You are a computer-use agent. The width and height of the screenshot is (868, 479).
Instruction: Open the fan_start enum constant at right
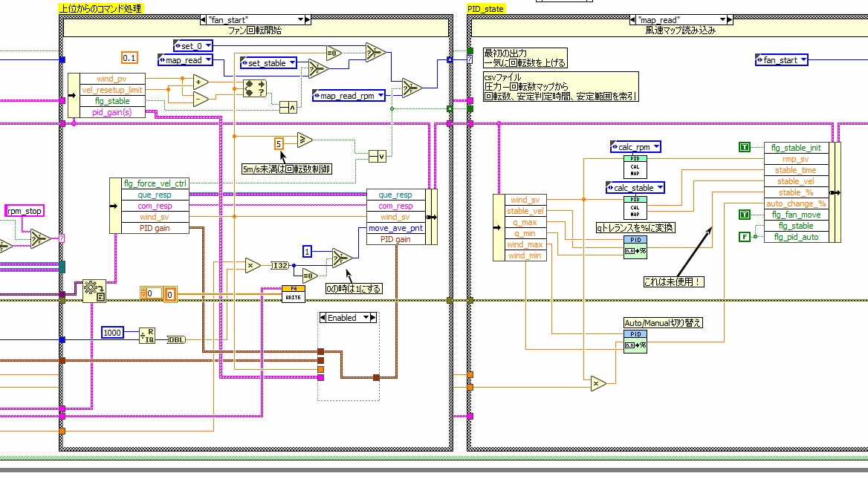click(x=781, y=59)
